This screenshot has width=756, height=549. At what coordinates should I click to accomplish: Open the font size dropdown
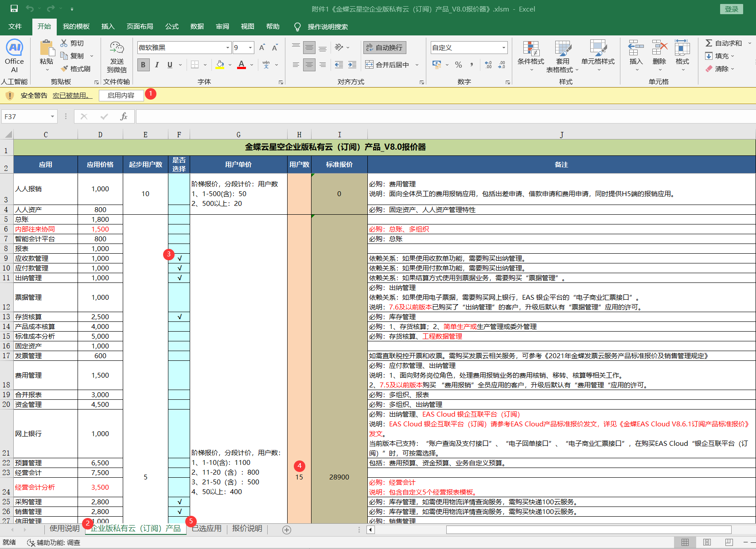click(x=250, y=48)
